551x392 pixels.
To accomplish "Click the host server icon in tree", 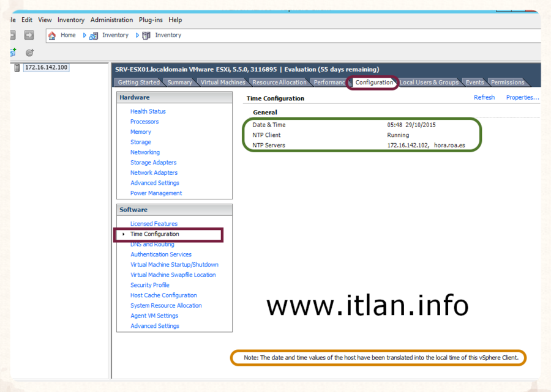I will (17, 68).
